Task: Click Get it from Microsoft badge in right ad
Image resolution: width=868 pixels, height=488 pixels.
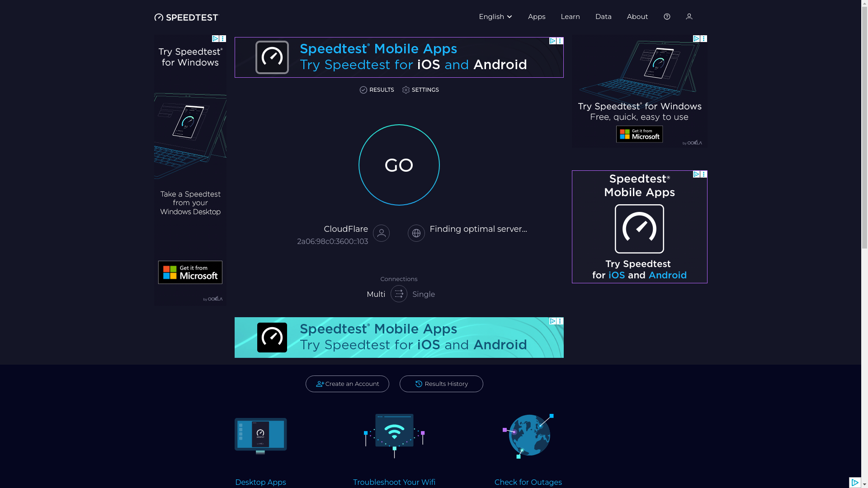Action: [x=639, y=134]
